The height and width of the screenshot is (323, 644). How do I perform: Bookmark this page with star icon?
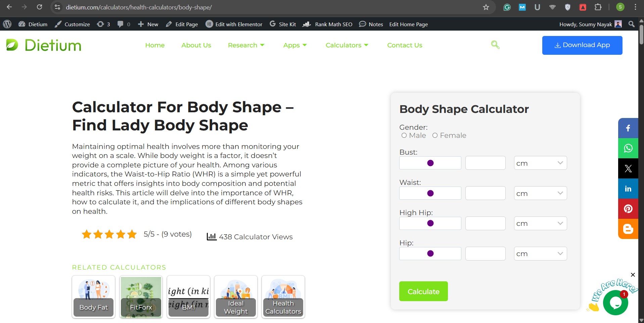tap(486, 7)
